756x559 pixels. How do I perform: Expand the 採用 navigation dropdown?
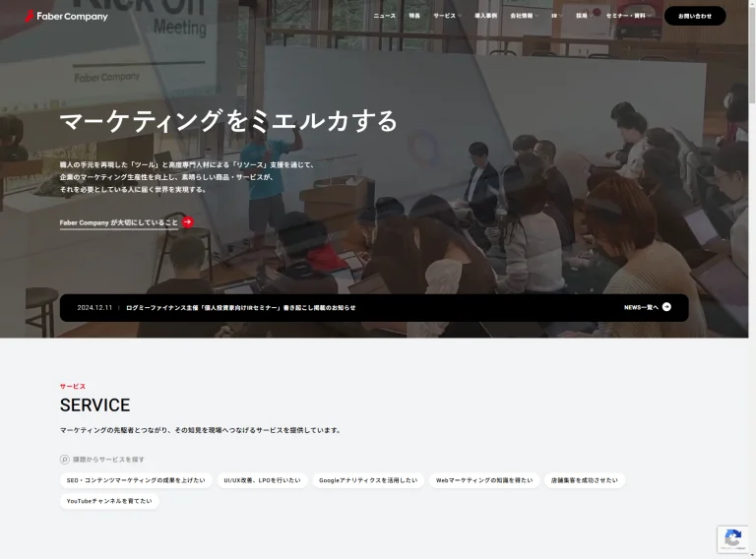584,16
